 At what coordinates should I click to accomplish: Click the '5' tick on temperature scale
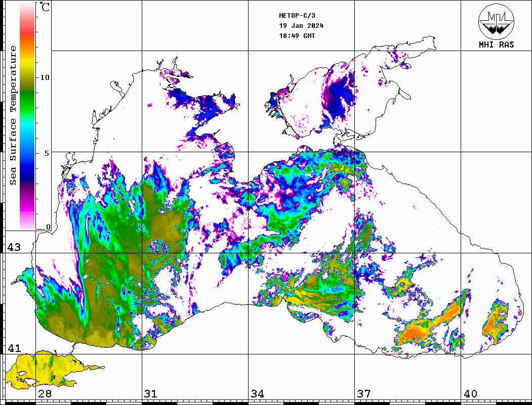tap(47, 153)
